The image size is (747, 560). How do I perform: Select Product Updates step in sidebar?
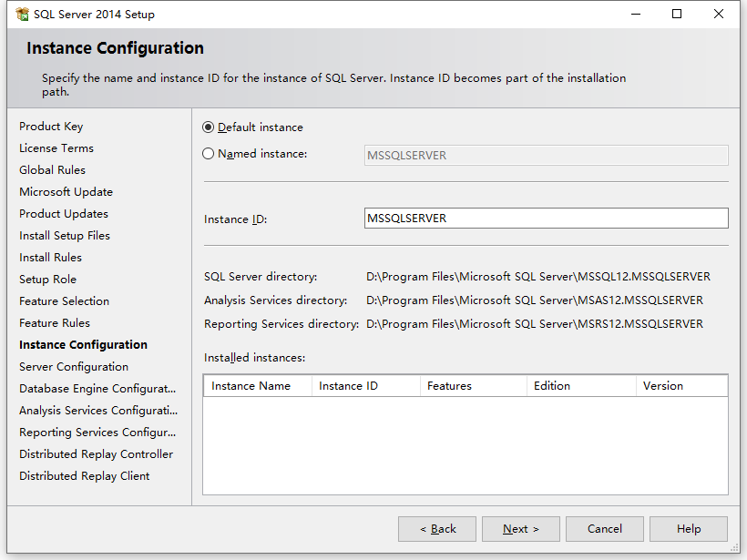[x=64, y=214]
